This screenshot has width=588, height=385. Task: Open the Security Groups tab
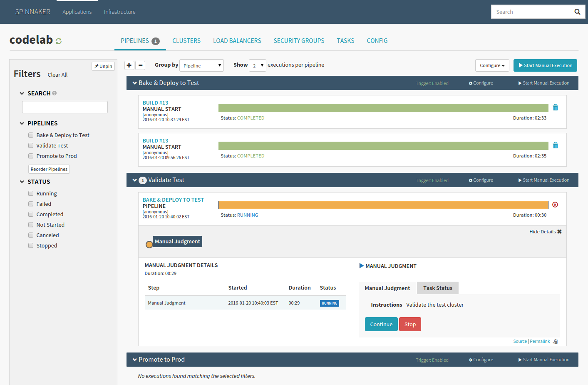(299, 41)
